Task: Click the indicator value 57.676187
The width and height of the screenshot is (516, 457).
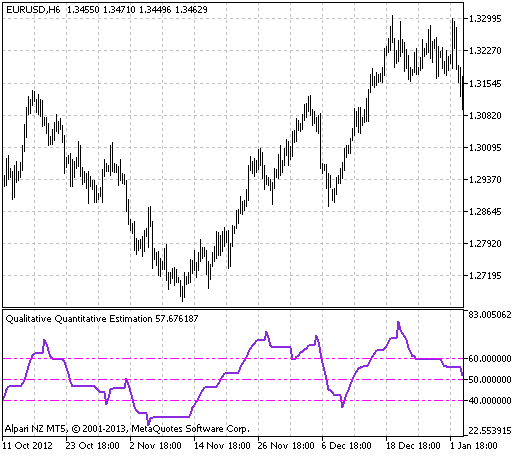Action: coord(177,319)
